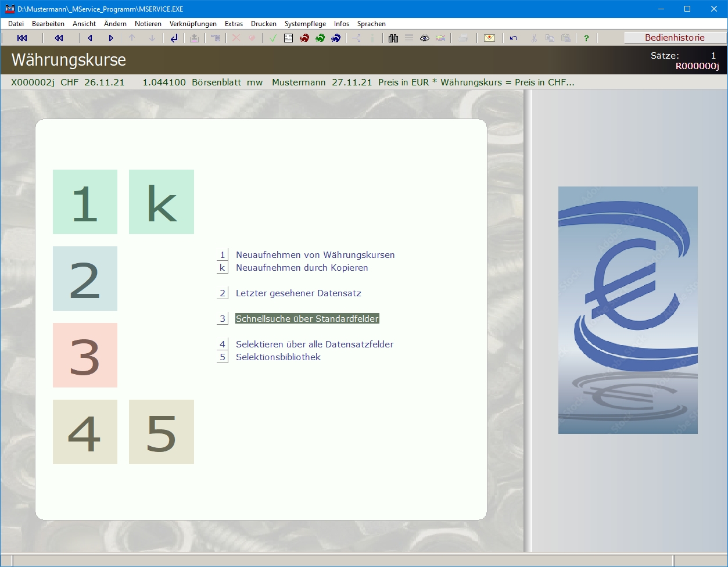Click the large green tile "k"
The image size is (728, 567).
coord(162,202)
